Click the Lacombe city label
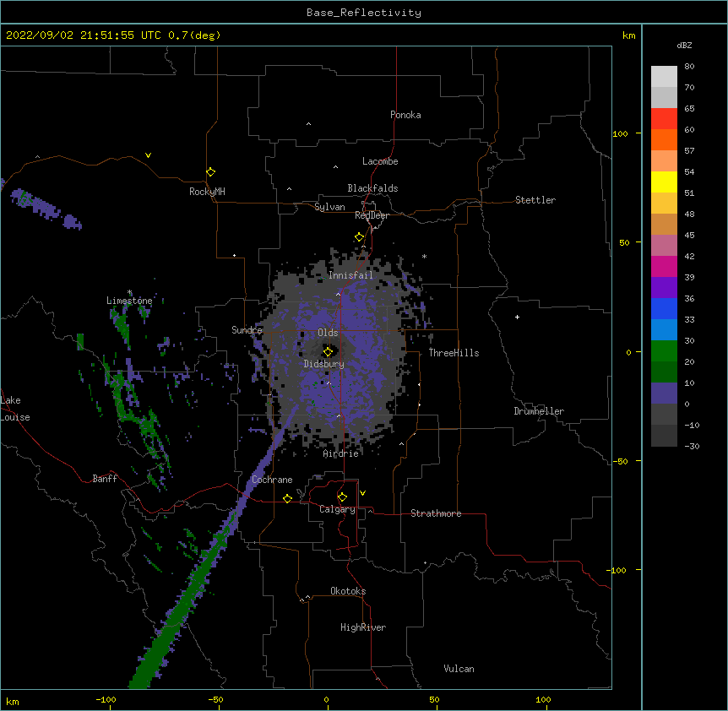Image resolution: width=728 pixels, height=711 pixels. click(x=380, y=161)
